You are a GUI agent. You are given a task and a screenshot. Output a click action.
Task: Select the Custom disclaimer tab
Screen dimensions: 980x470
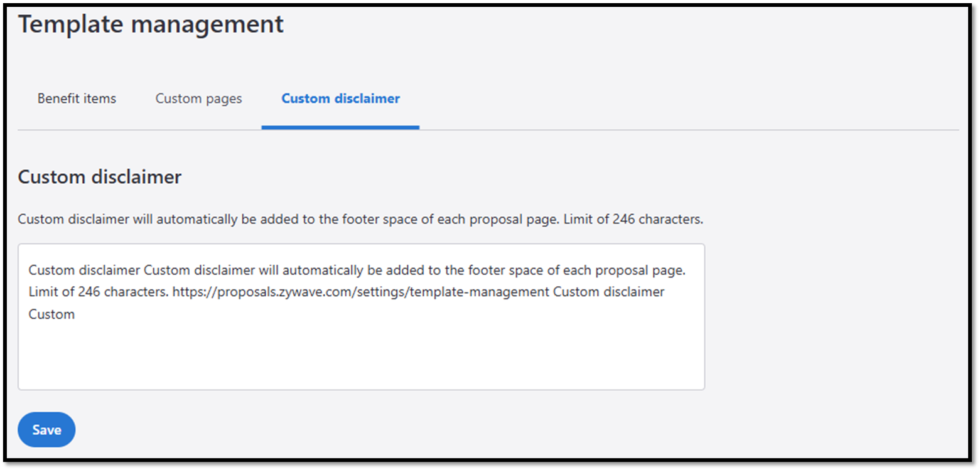tap(340, 99)
